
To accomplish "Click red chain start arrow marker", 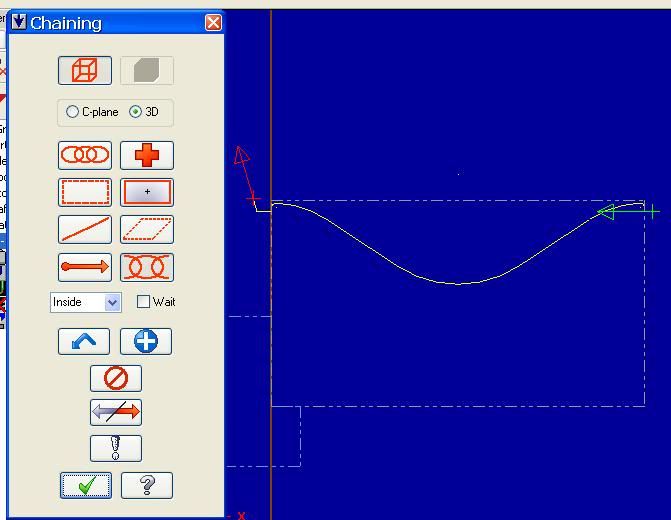I will click(242, 155).
